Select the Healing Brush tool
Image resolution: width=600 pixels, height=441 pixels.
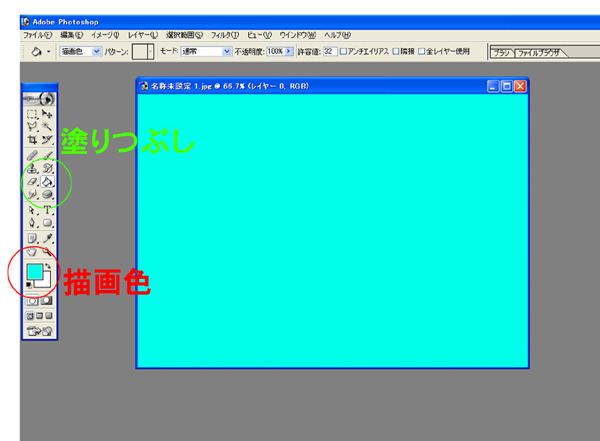[x=32, y=155]
